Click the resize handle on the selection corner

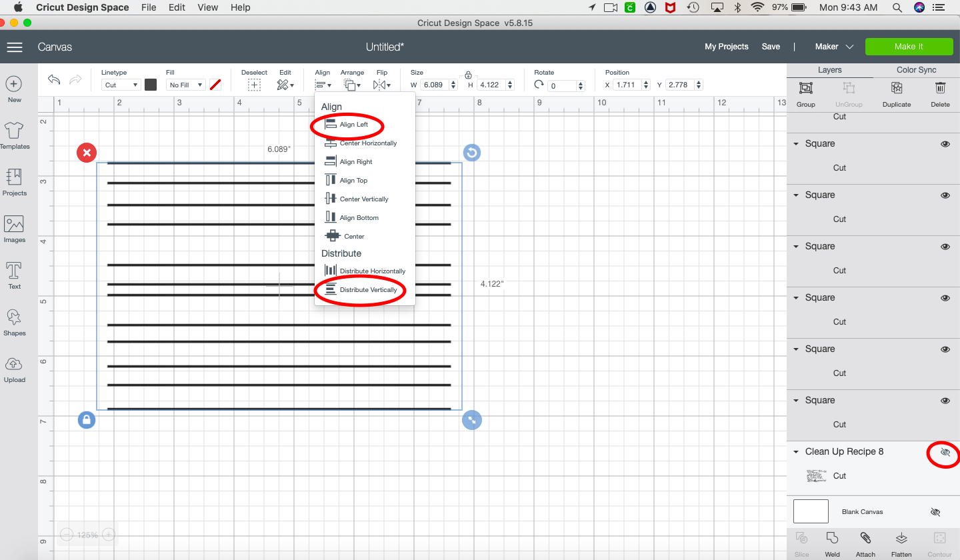coord(471,420)
